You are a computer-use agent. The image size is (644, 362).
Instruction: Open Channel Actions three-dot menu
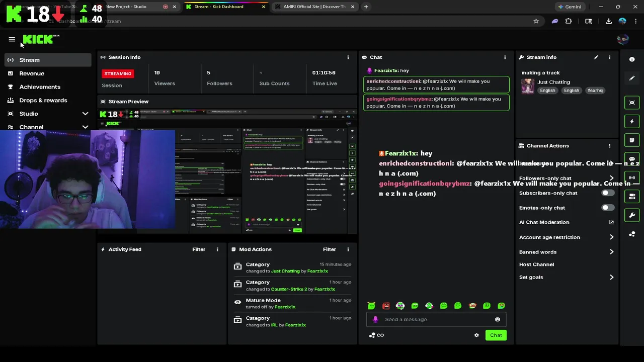tap(609, 146)
